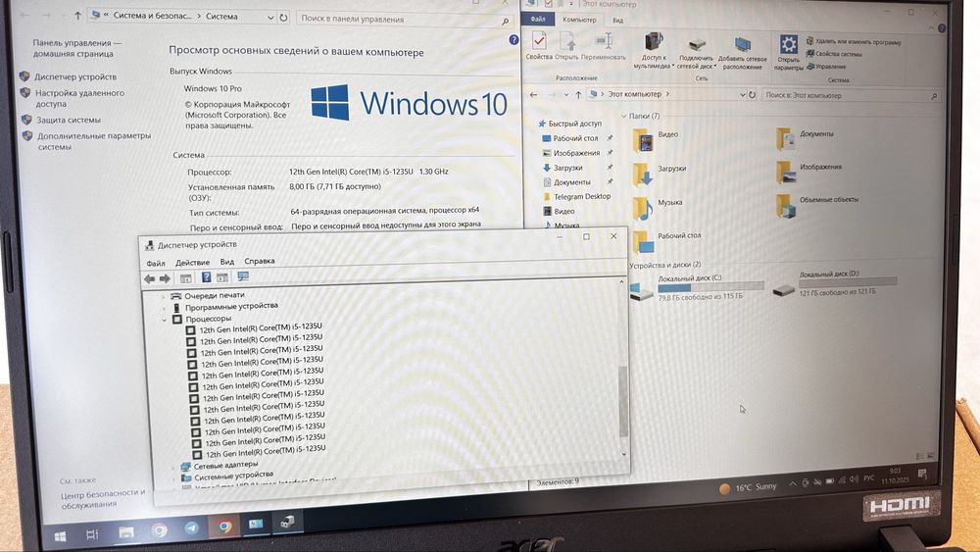Refresh the System control panel address bar
Image resolution: width=980 pixels, height=552 pixels.
tap(284, 18)
